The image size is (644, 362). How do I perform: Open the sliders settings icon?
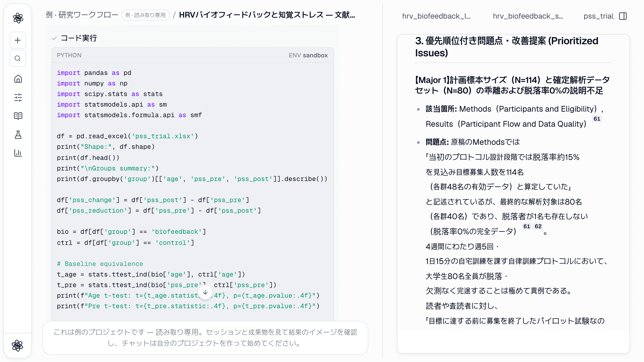tap(18, 97)
